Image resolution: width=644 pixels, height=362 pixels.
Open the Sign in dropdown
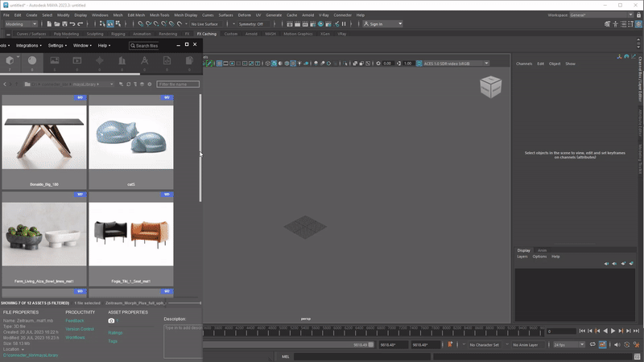click(383, 24)
